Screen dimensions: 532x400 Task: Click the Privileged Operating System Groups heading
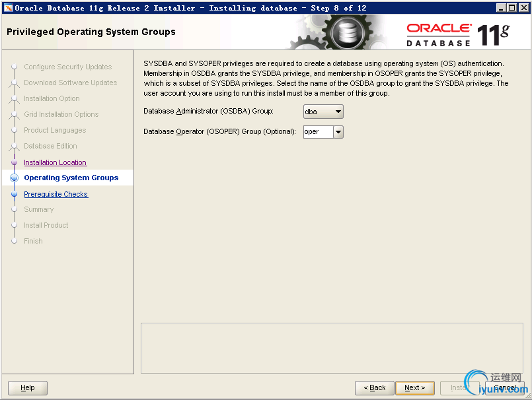(x=91, y=32)
